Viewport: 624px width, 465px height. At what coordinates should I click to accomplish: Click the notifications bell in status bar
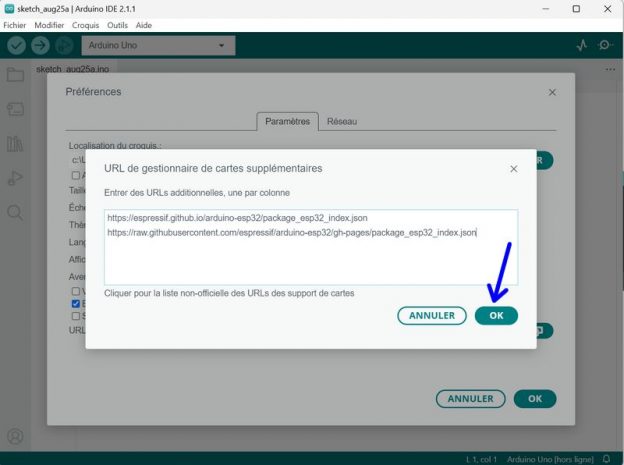[x=606, y=458]
